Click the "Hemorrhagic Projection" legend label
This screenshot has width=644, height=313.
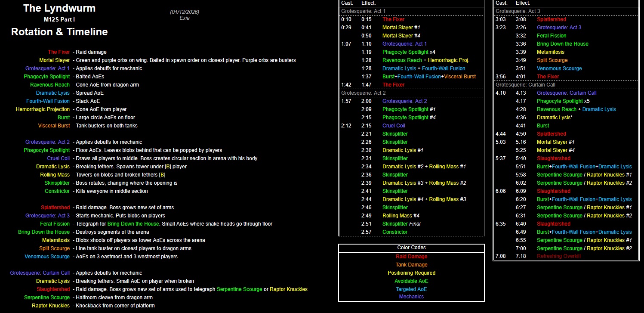click(x=43, y=109)
